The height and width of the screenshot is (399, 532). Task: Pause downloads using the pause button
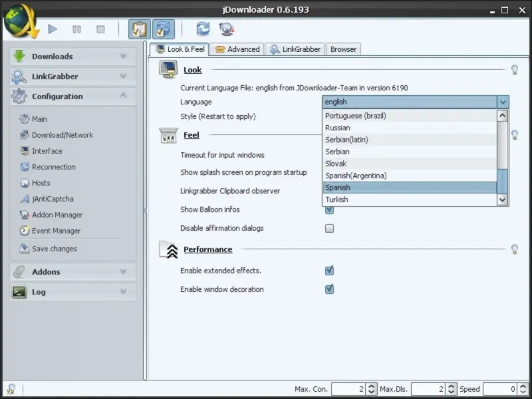pos(76,29)
